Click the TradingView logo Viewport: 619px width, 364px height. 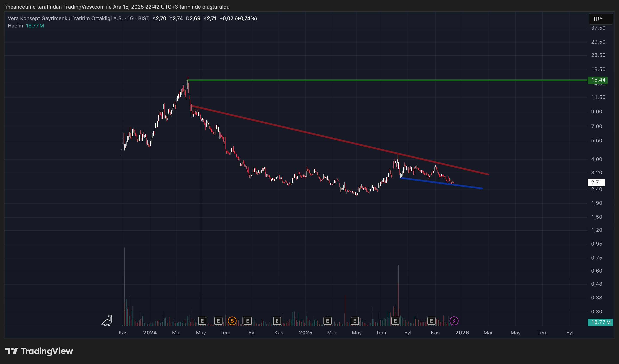click(x=39, y=351)
